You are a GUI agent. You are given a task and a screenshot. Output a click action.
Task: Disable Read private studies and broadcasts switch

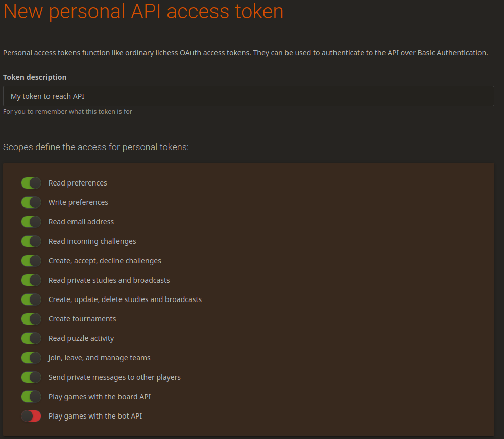[31, 280]
